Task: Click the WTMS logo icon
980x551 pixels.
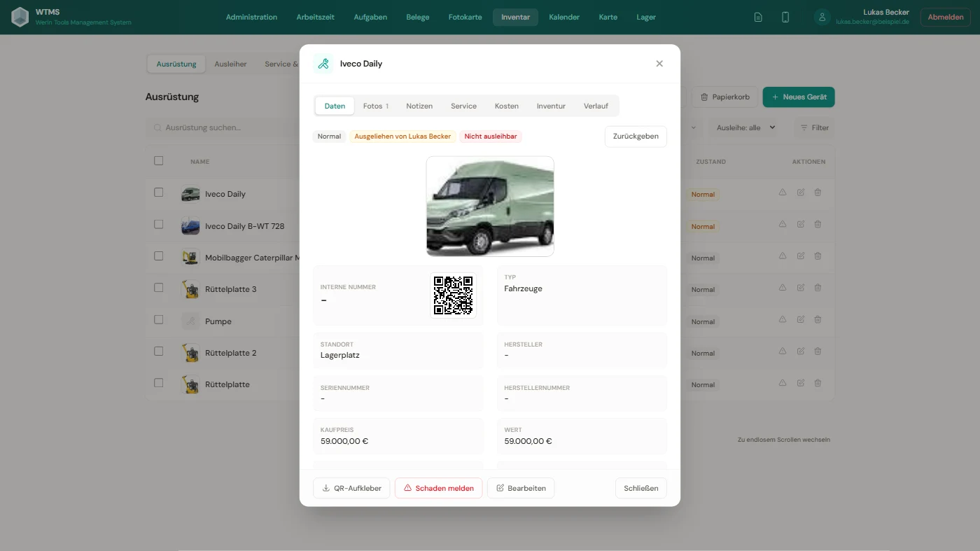Action: pos(20,17)
